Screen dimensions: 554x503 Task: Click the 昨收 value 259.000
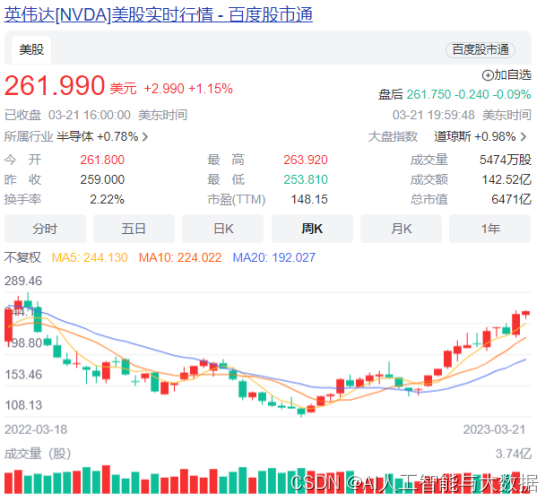click(x=102, y=179)
